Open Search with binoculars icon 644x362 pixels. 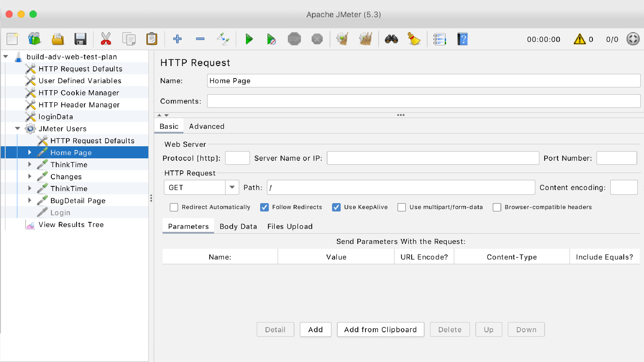[x=391, y=39]
